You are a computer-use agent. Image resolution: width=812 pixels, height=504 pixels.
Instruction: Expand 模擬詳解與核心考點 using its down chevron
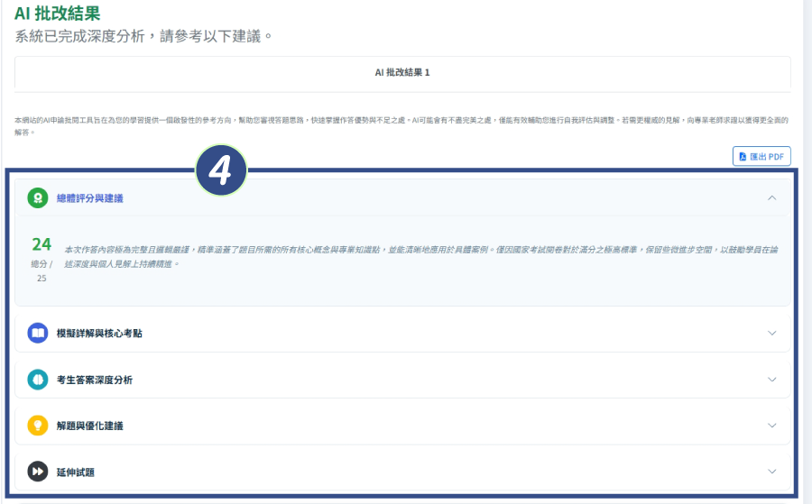coord(771,333)
